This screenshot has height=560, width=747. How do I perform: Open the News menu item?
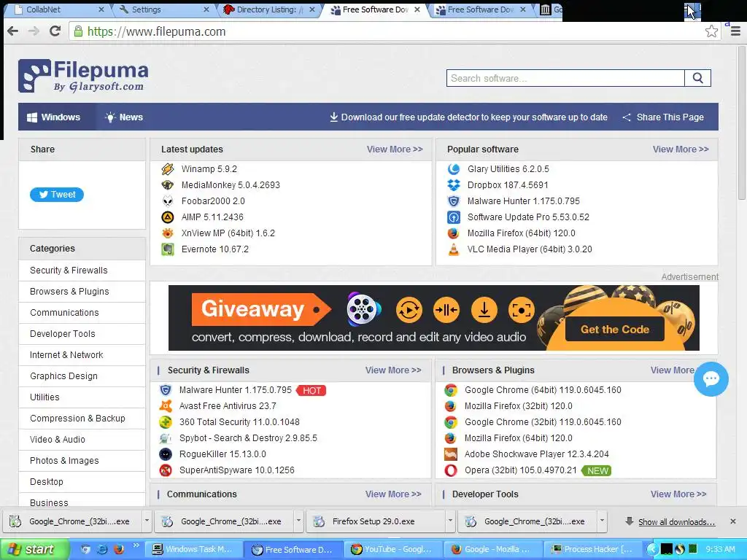pos(124,117)
